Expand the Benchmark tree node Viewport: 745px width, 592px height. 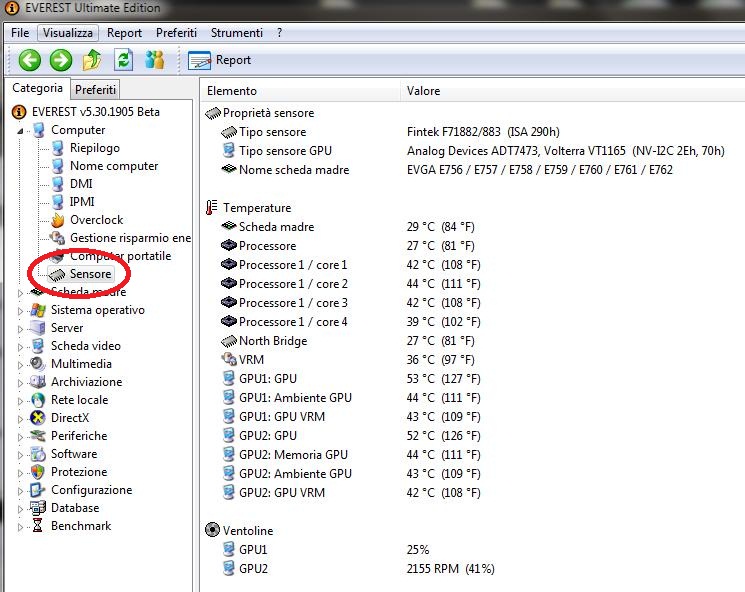pyautogui.click(x=20, y=527)
